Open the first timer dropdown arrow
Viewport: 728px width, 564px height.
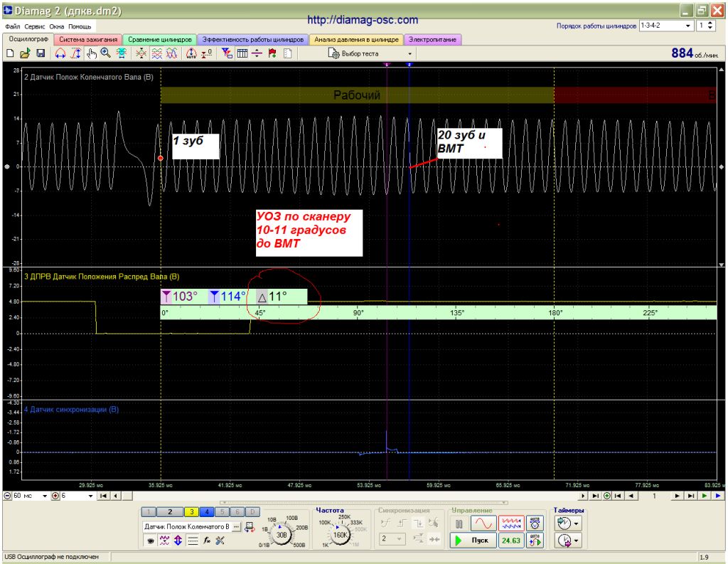[x=576, y=524]
